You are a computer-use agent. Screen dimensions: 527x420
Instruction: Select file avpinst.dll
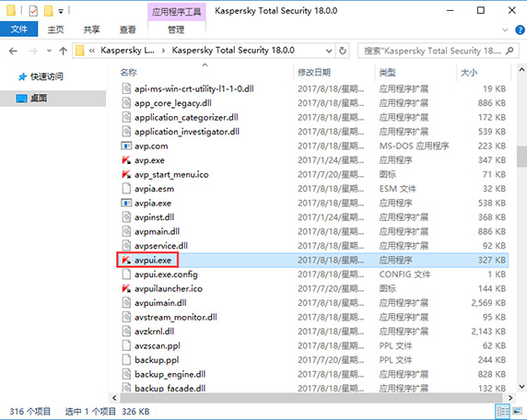pos(154,217)
